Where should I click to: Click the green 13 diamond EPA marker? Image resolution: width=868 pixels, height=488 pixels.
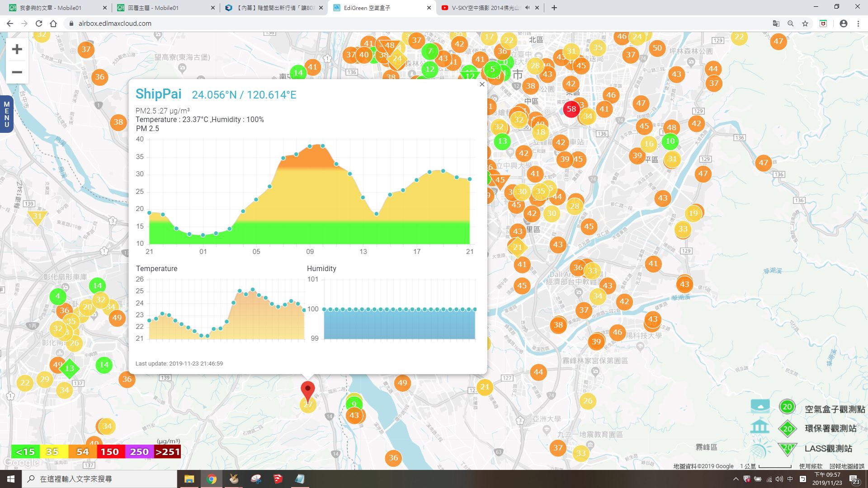point(69,368)
